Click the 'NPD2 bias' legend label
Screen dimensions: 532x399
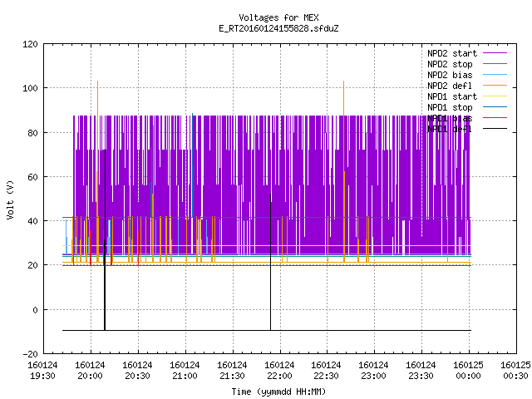[450, 75]
